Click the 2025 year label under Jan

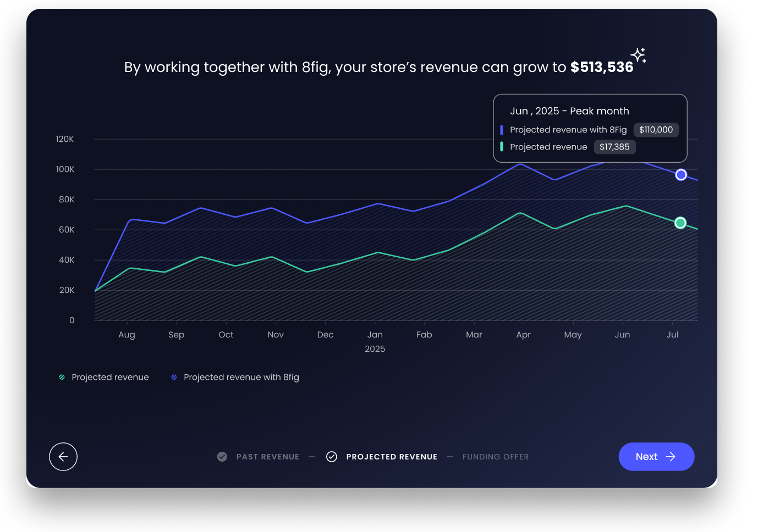click(375, 349)
